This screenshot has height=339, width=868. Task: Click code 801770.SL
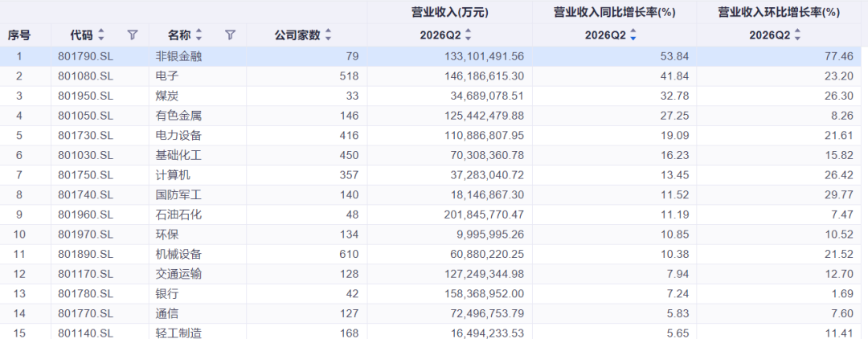(85, 313)
